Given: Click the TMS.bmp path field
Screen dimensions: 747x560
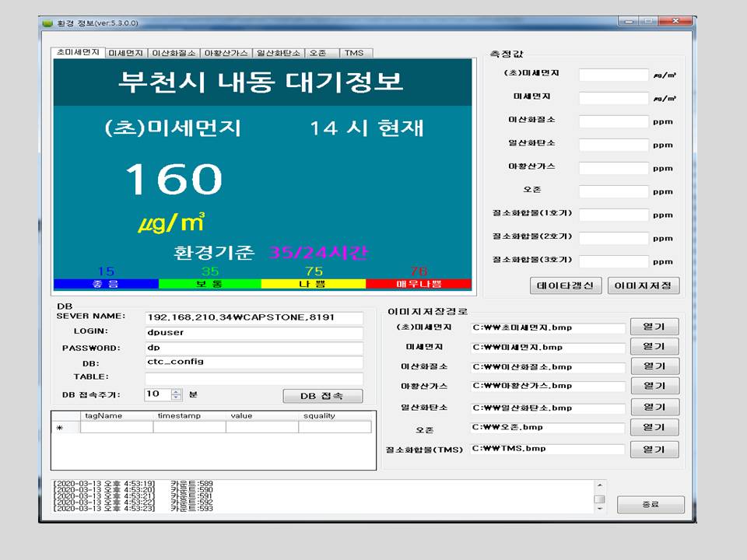Looking at the screenshot, I should coord(547,449).
